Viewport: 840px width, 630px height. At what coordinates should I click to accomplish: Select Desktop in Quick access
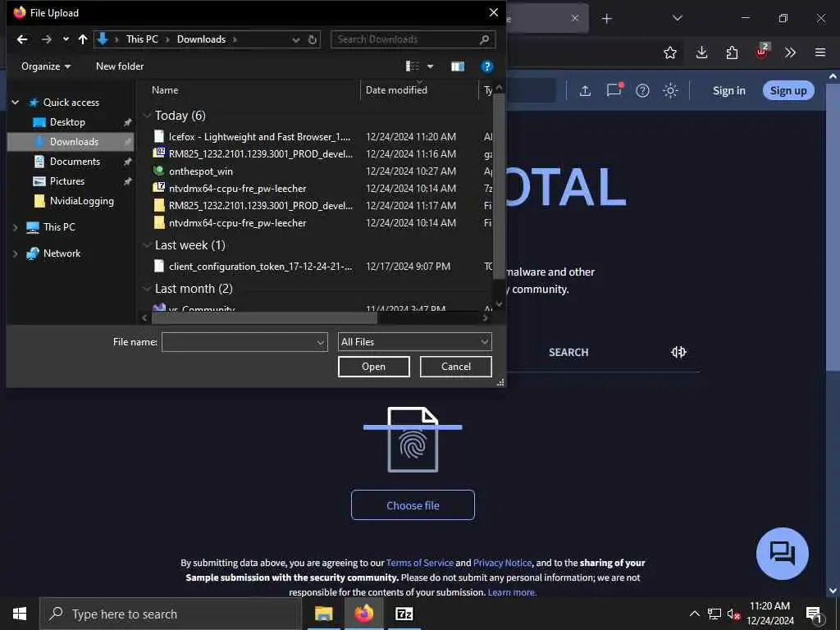pos(67,122)
